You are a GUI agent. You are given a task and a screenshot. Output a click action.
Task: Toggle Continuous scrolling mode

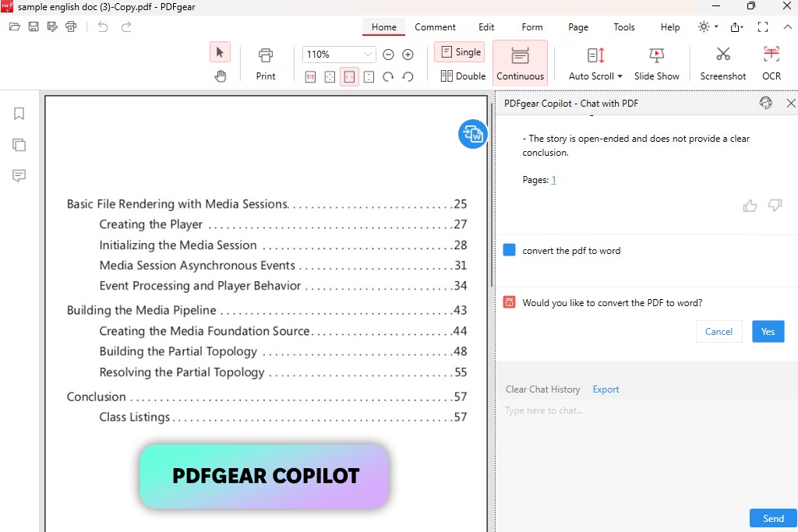click(x=520, y=64)
